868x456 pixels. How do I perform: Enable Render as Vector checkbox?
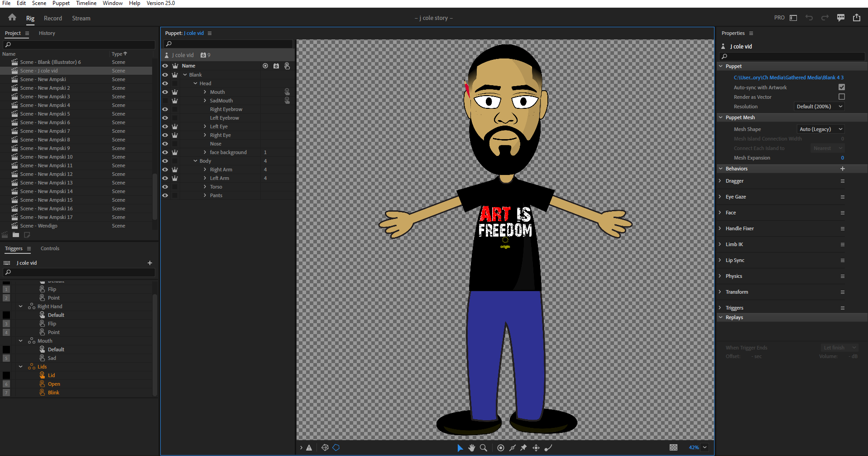tap(842, 97)
